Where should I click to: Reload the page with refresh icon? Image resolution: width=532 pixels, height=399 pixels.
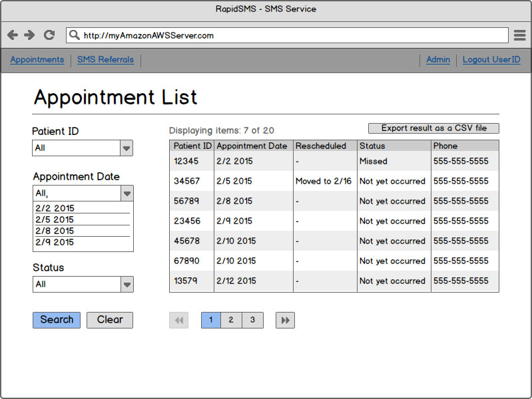pyautogui.click(x=49, y=35)
